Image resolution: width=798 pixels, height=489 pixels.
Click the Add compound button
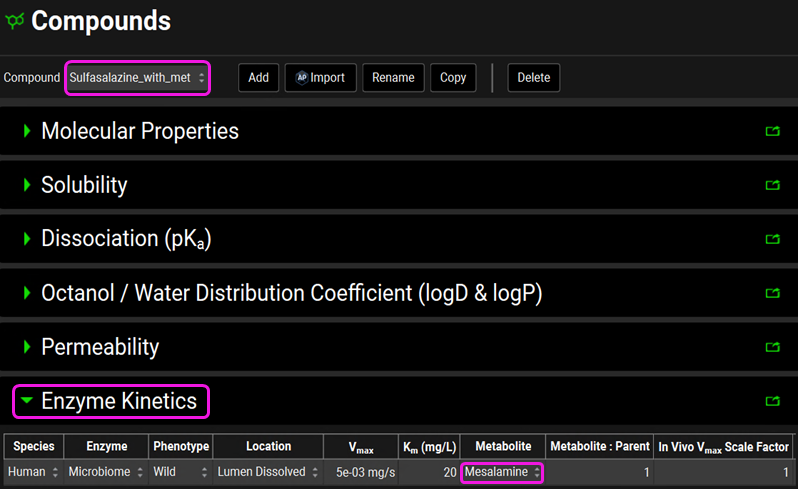pos(258,78)
